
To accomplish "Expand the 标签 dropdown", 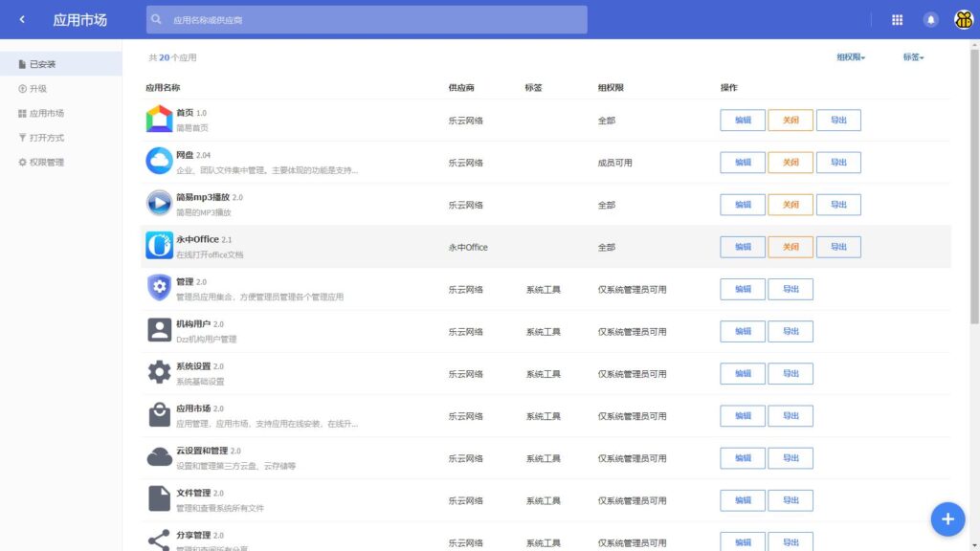I will 911,56.
